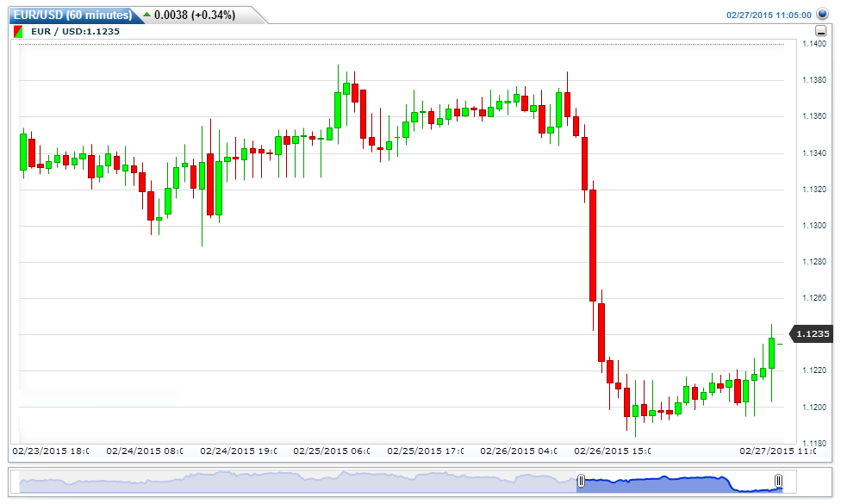Click the 1.1180 price axis label
The height and width of the screenshot is (504, 841).
coord(814,444)
